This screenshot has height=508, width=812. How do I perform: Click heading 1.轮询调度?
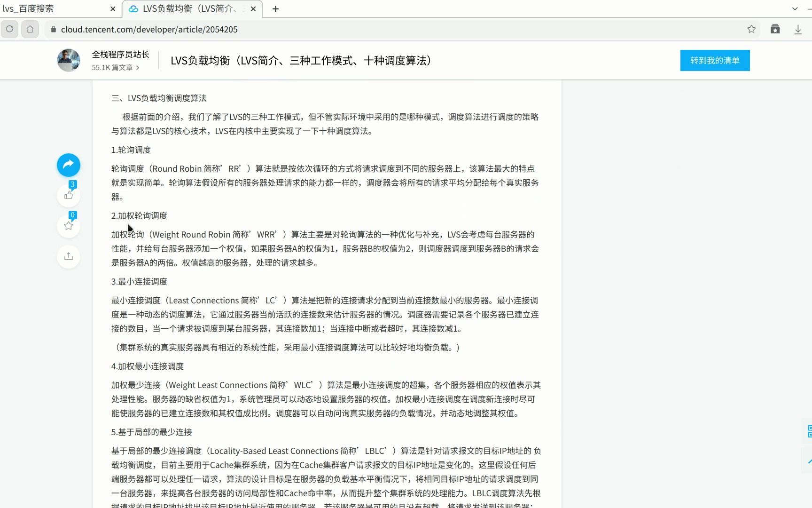(x=131, y=150)
